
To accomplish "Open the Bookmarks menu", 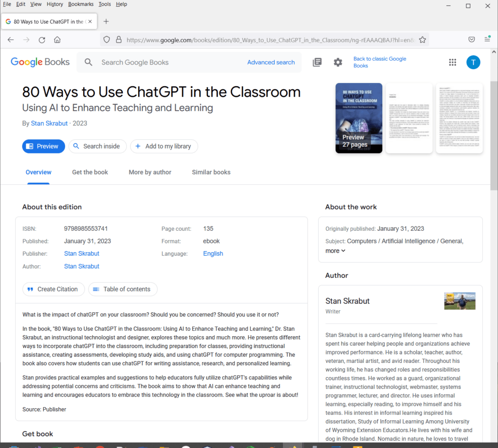I will pyautogui.click(x=80, y=4).
